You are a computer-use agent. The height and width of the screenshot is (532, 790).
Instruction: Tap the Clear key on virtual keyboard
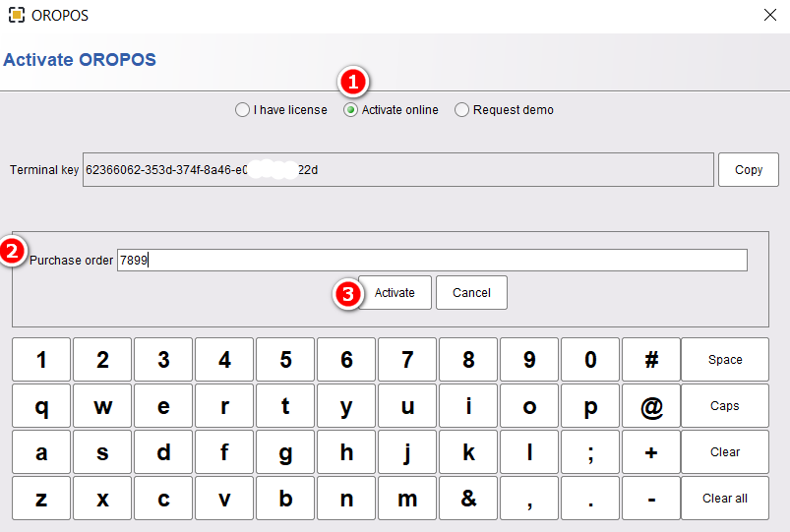coord(725,452)
